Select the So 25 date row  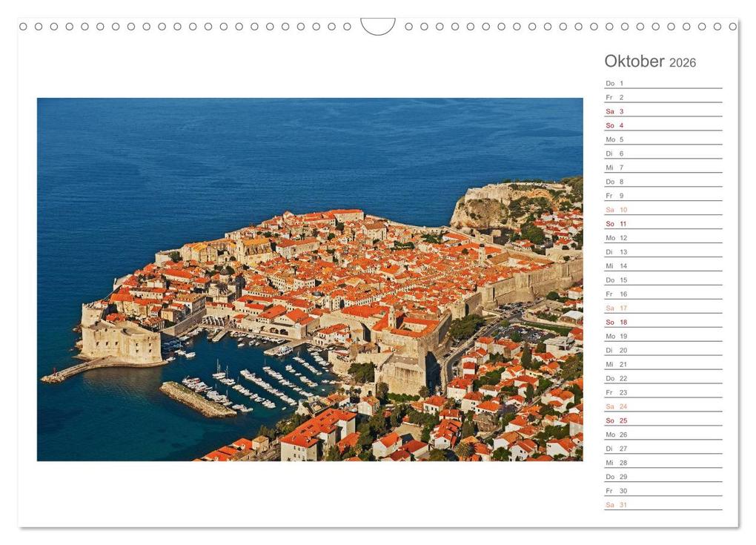(x=663, y=420)
